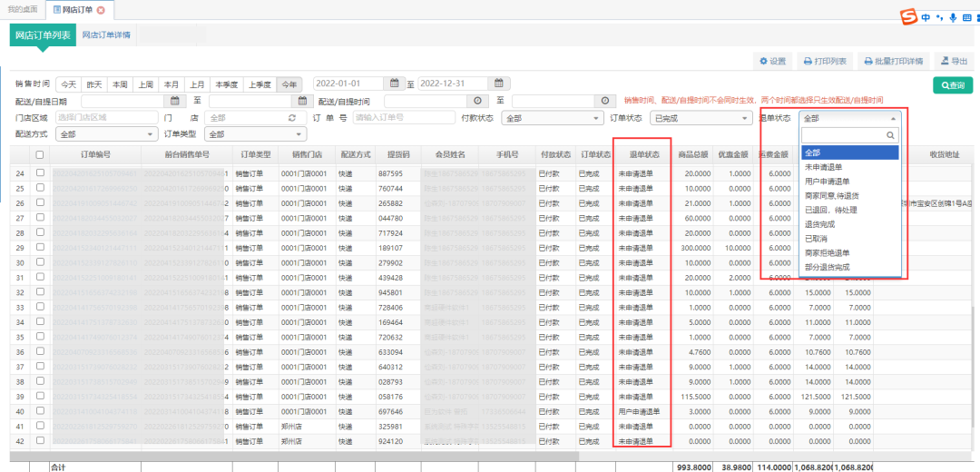Open calendar picker for sales start date
Viewport: 980px width, 472px height.
tap(394, 84)
